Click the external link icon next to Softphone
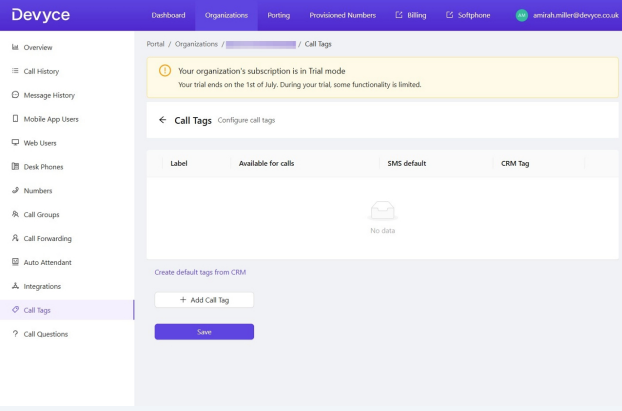This screenshot has height=411, width=622. [449, 15]
